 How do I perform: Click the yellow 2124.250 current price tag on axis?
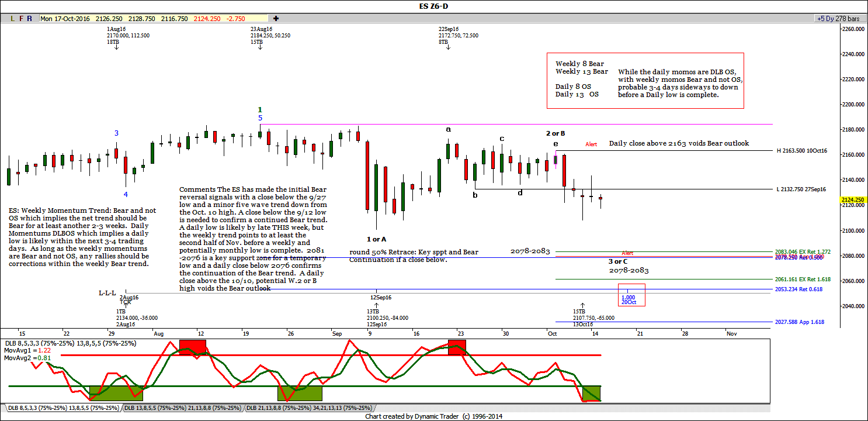click(853, 200)
